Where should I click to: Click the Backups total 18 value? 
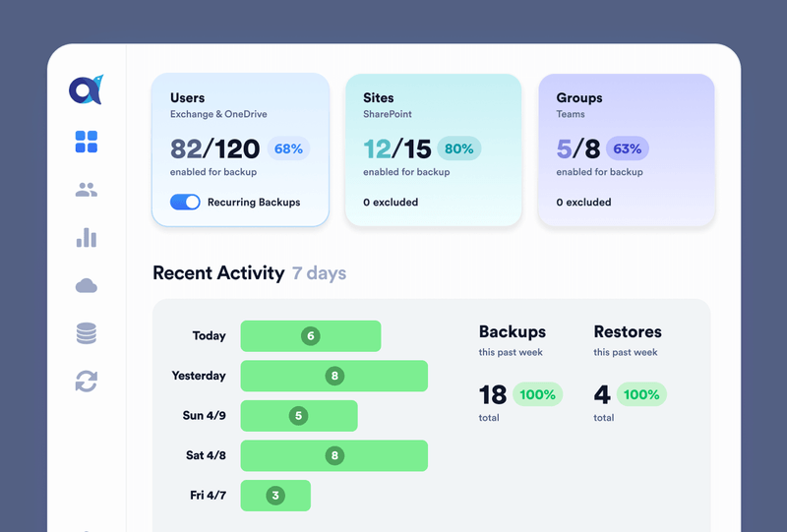click(493, 394)
